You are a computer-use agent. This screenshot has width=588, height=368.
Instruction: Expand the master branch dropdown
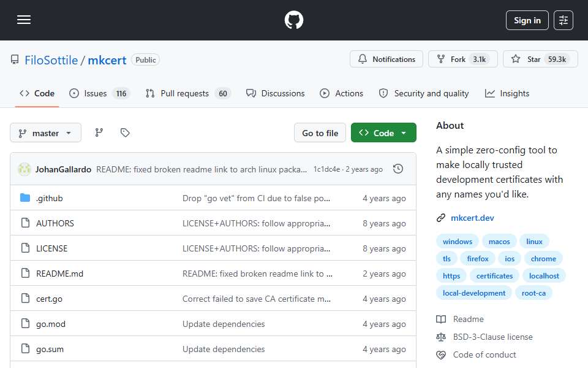coord(45,133)
